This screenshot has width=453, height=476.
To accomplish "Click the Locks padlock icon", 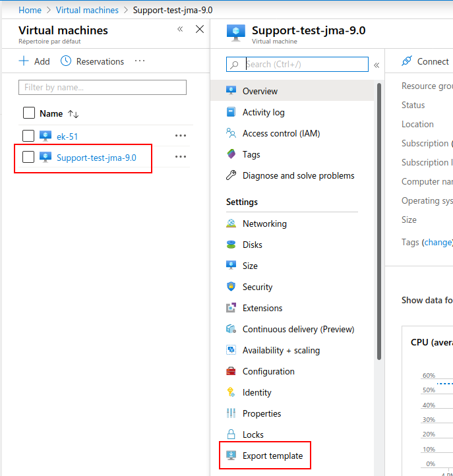I will point(231,434).
